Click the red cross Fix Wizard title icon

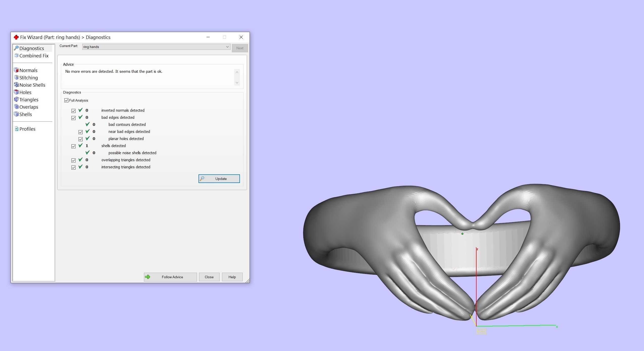(16, 37)
